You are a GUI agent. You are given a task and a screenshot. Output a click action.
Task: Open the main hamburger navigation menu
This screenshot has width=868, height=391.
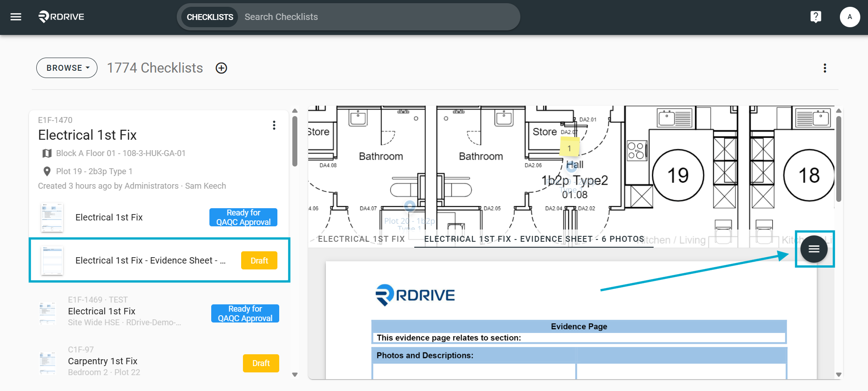tap(16, 17)
